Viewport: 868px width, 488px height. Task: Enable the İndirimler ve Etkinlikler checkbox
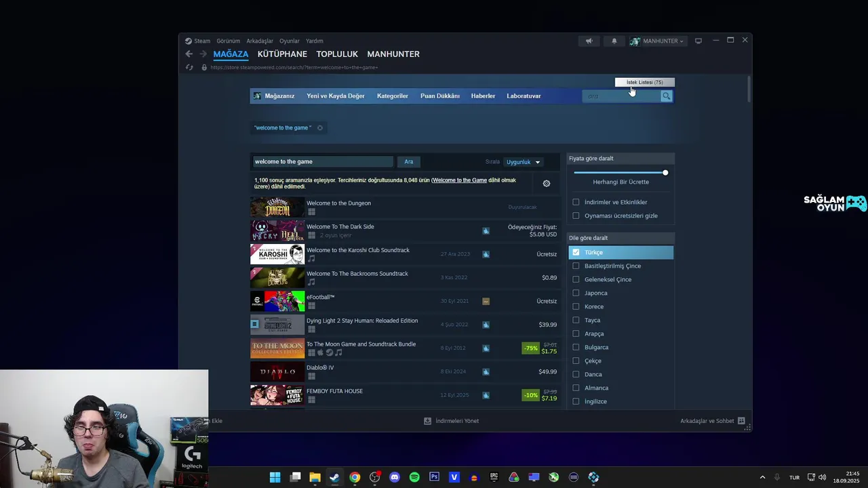576,202
